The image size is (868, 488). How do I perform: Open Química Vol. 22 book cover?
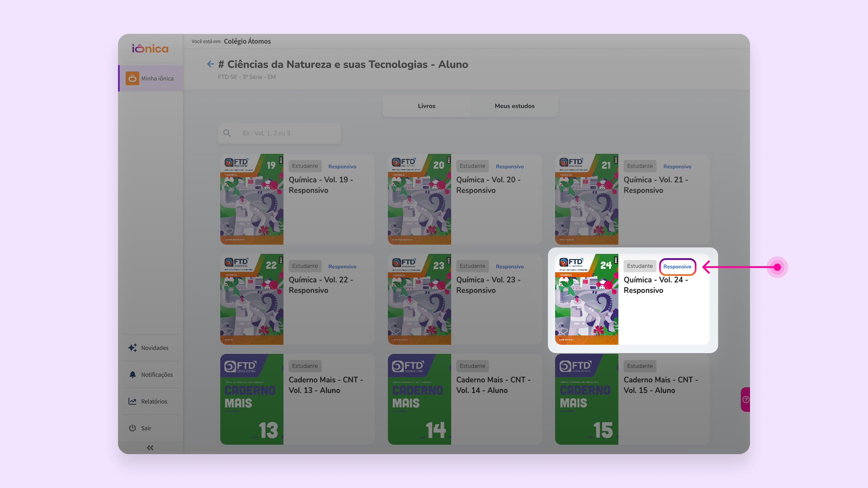coord(252,299)
